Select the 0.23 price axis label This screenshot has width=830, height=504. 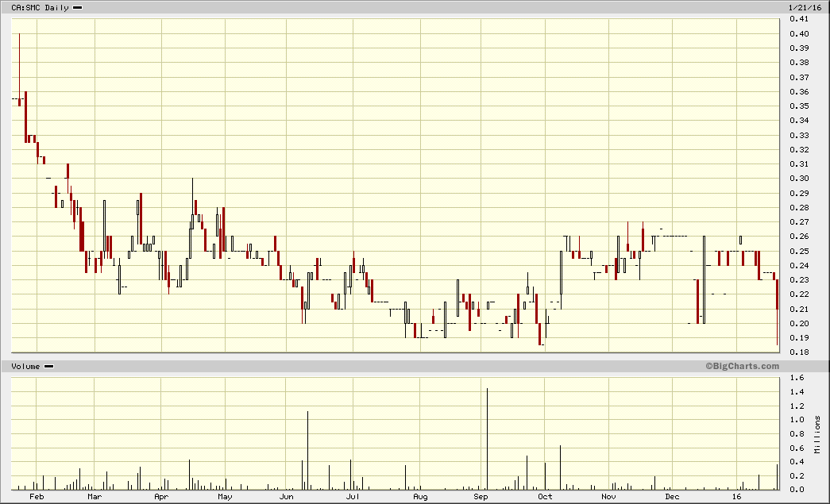(x=799, y=280)
